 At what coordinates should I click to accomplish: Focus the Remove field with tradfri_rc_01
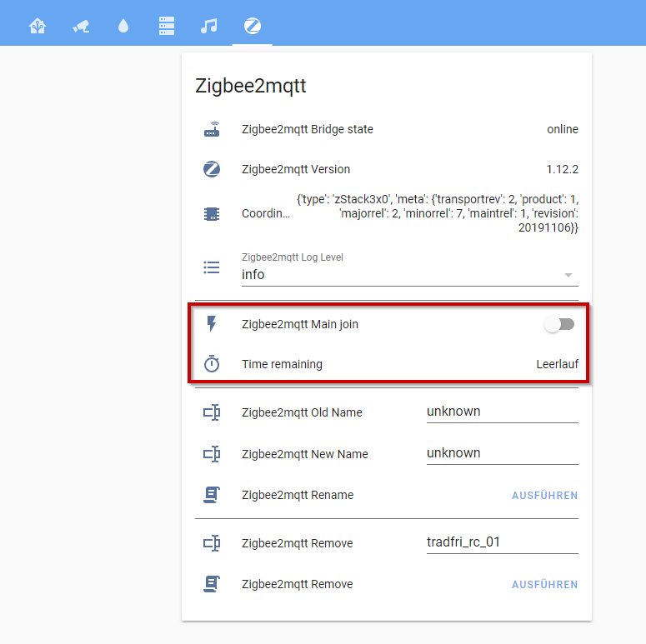pos(503,542)
